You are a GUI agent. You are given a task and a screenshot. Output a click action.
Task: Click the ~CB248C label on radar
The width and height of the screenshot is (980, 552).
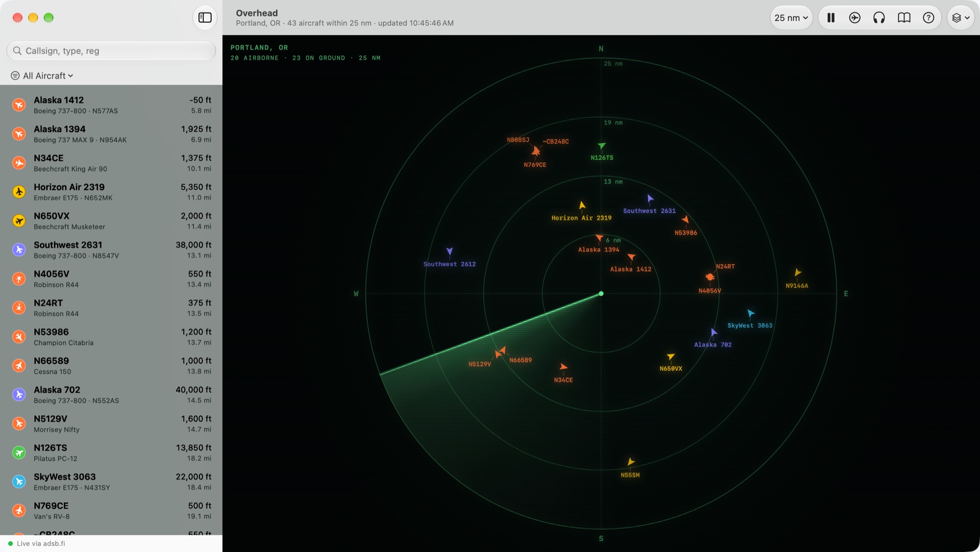coord(556,142)
